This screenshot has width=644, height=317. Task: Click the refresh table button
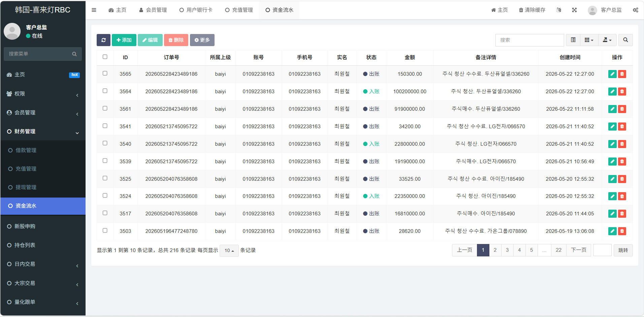[x=103, y=40]
